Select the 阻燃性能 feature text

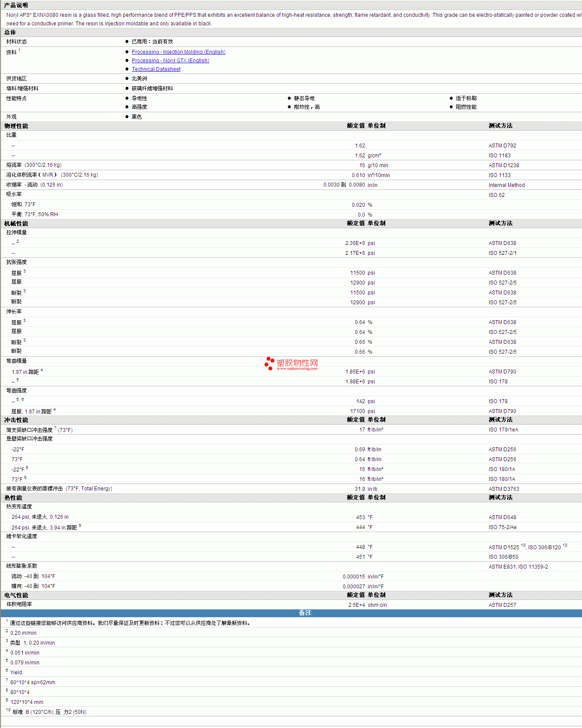tap(466, 107)
